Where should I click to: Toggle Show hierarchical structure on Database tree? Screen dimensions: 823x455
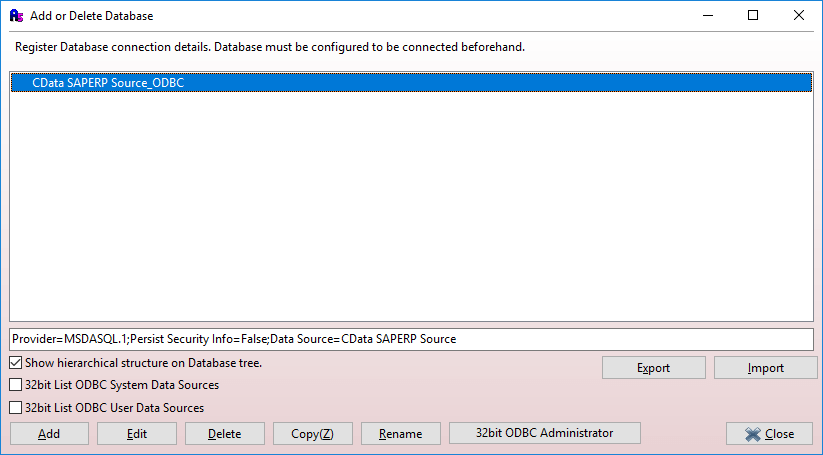pyautogui.click(x=16, y=363)
